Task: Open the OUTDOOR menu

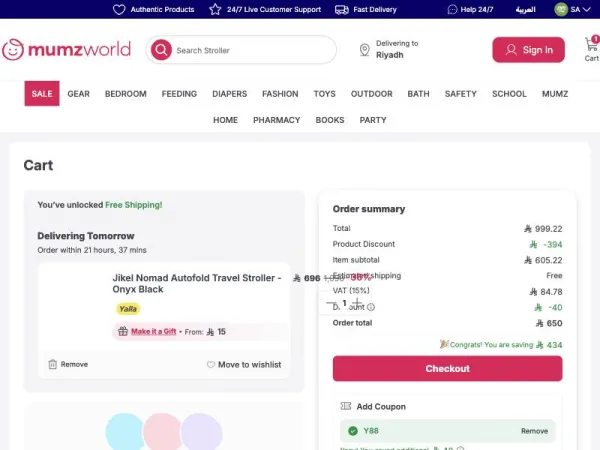Action: click(372, 94)
